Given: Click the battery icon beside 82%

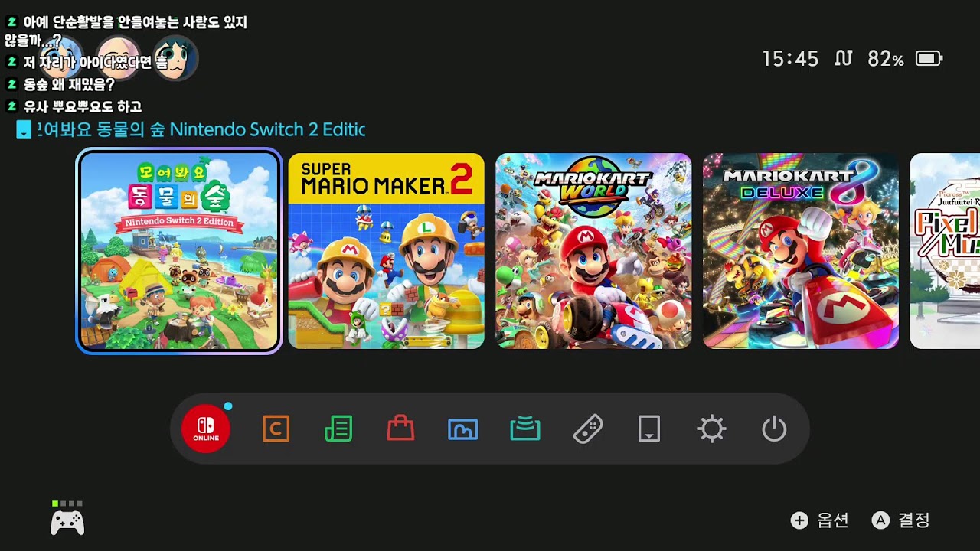Looking at the screenshot, I should pos(929,58).
